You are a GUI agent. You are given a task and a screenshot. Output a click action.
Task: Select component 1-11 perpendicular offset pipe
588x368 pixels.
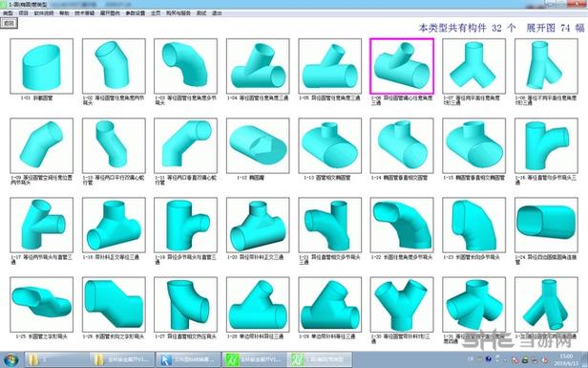point(185,145)
